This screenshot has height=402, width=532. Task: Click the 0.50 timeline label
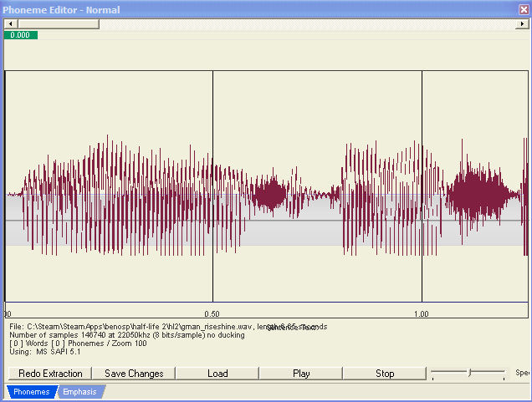(x=212, y=314)
